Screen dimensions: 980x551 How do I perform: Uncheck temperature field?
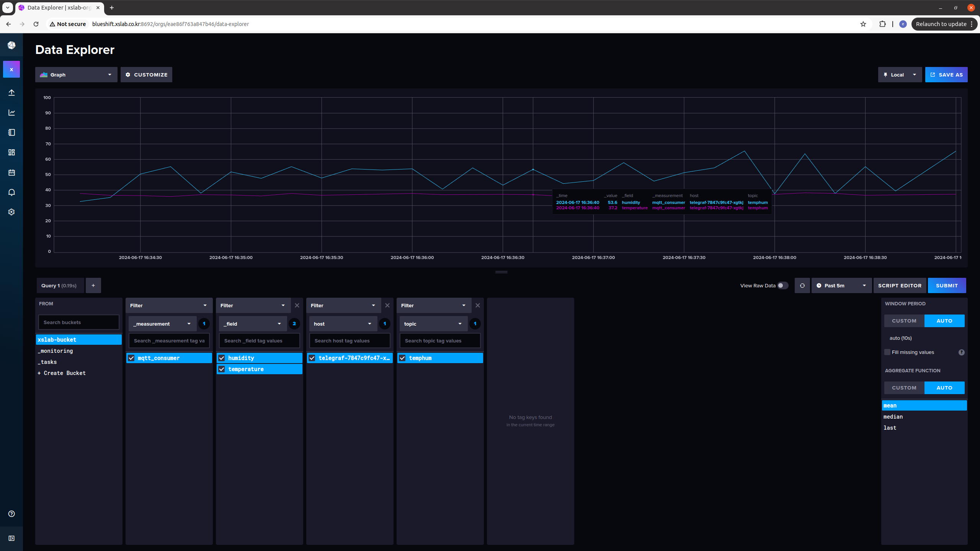pos(222,369)
